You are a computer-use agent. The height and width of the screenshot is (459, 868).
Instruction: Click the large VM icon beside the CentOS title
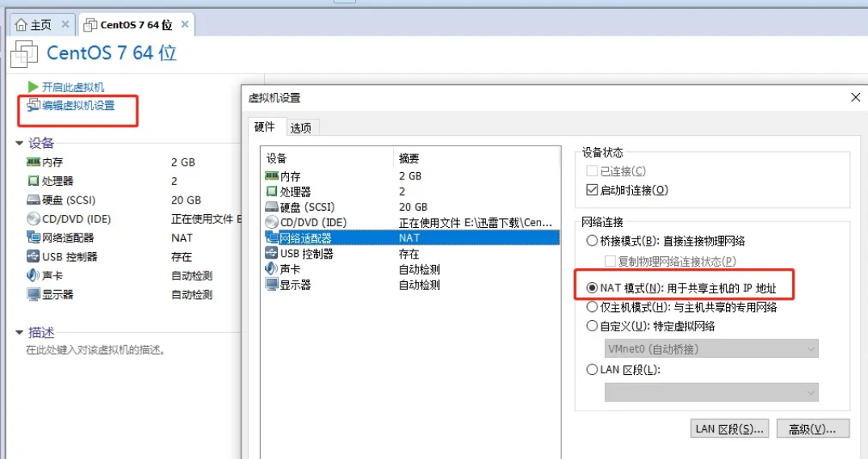point(23,54)
